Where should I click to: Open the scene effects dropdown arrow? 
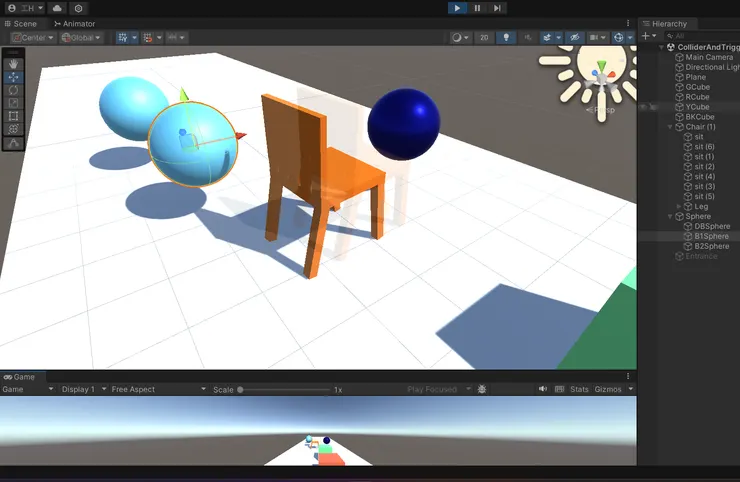click(558, 37)
